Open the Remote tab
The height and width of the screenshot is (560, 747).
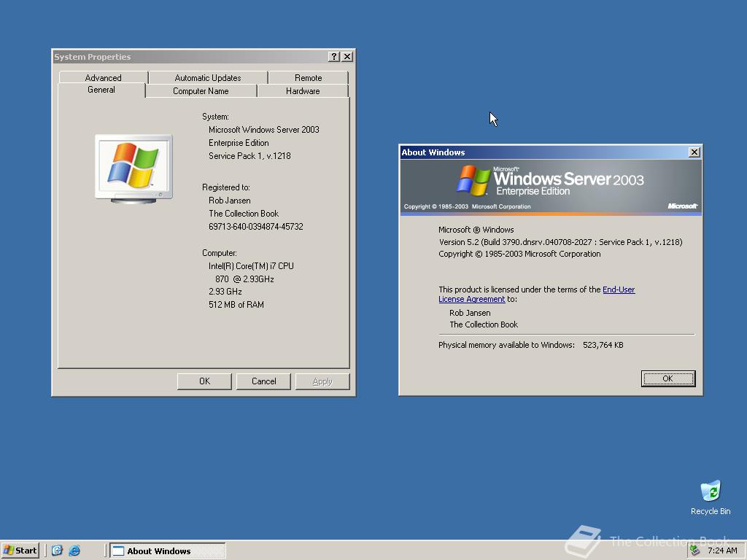tap(309, 77)
